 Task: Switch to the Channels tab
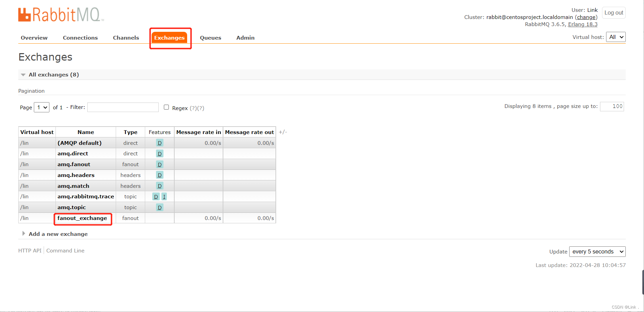tap(126, 38)
